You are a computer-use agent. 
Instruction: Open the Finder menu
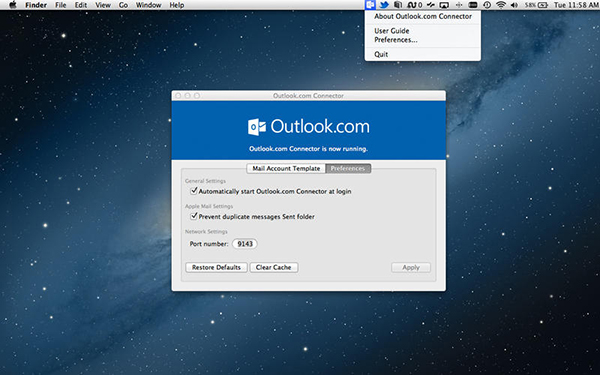[36, 5]
